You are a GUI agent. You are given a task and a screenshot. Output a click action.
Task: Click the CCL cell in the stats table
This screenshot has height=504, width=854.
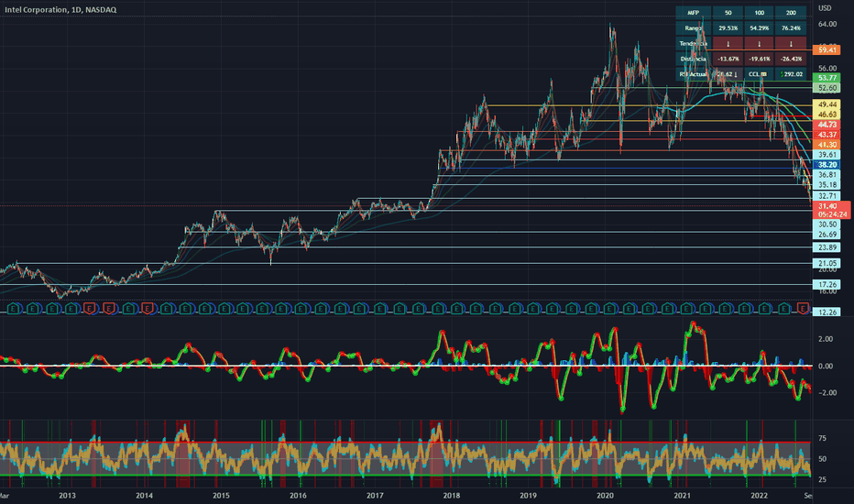tap(760, 74)
